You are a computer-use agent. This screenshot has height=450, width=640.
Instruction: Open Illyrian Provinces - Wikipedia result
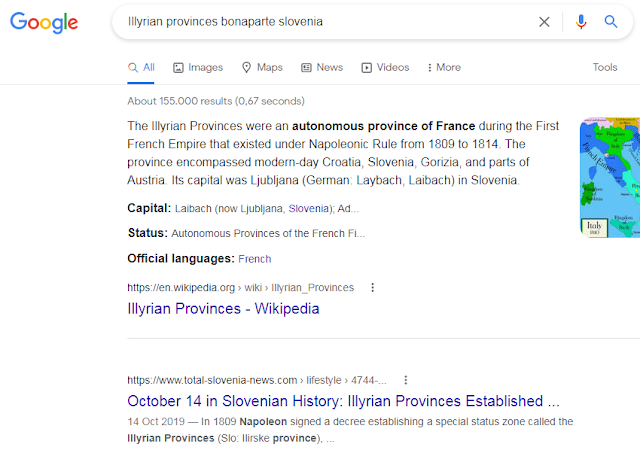pos(223,309)
